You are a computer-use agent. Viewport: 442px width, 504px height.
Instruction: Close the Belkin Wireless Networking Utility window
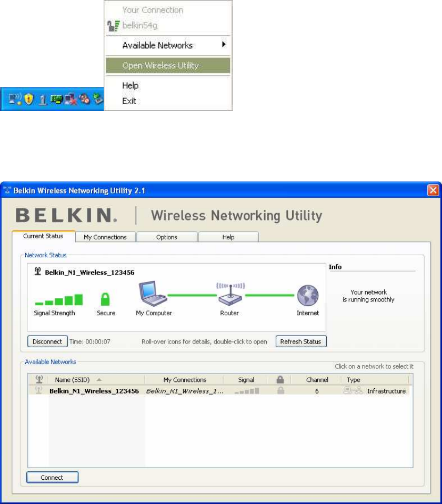[433, 190]
